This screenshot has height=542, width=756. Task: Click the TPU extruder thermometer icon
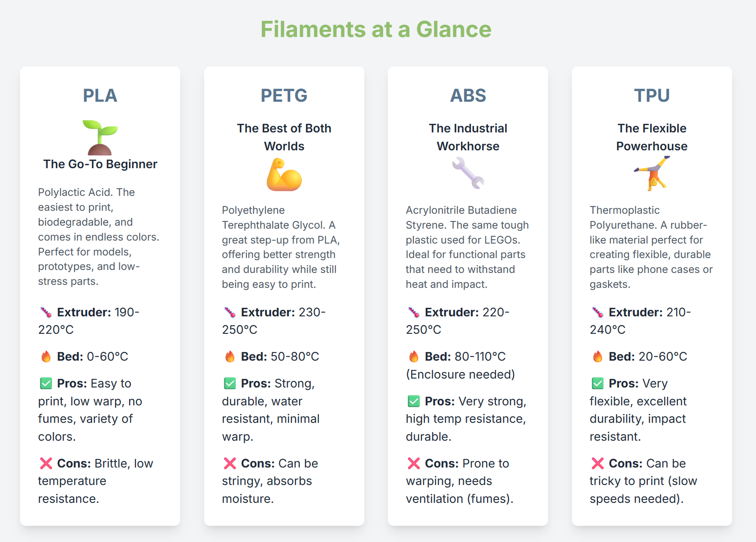[598, 312]
